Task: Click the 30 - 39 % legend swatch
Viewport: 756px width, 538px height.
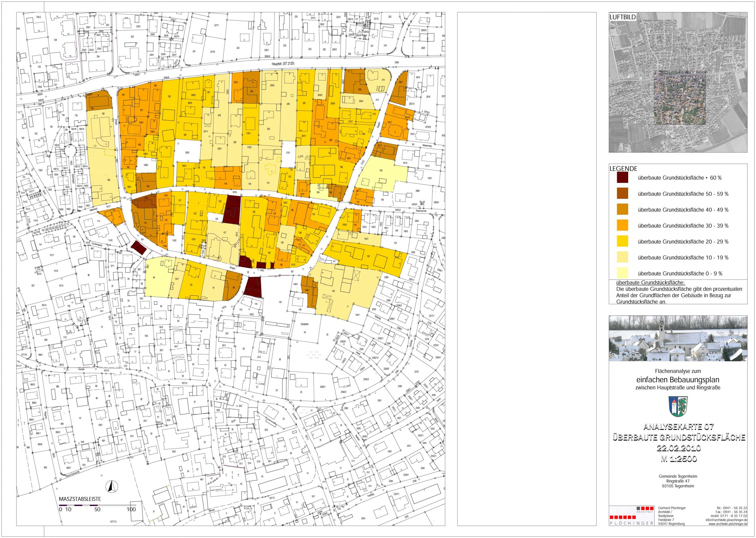Action: pos(622,226)
